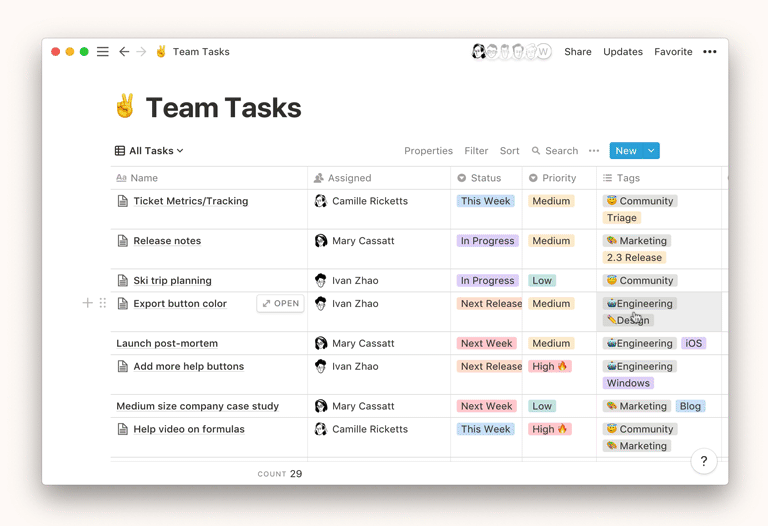Open the hamburger sidebar menu
Image resolution: width=768 pixels, height=526 pixels.
103,52
